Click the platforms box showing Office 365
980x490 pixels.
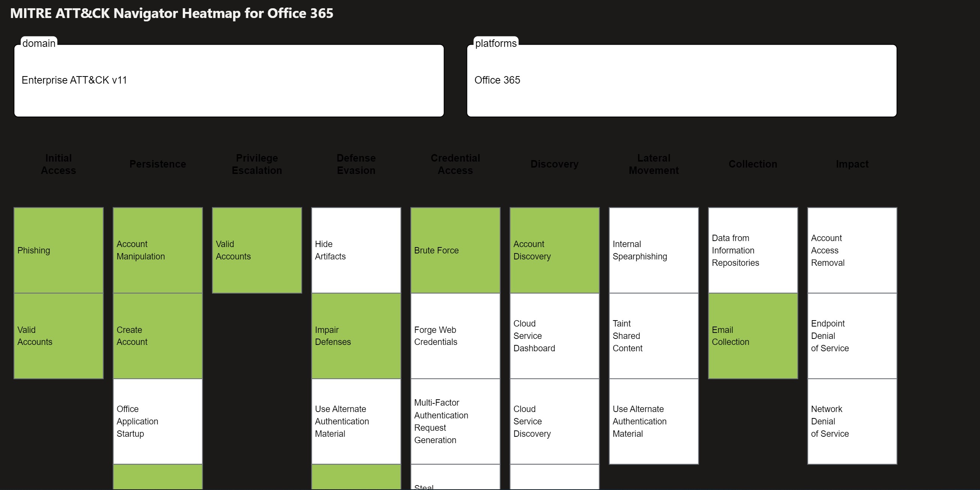(682, 81)
